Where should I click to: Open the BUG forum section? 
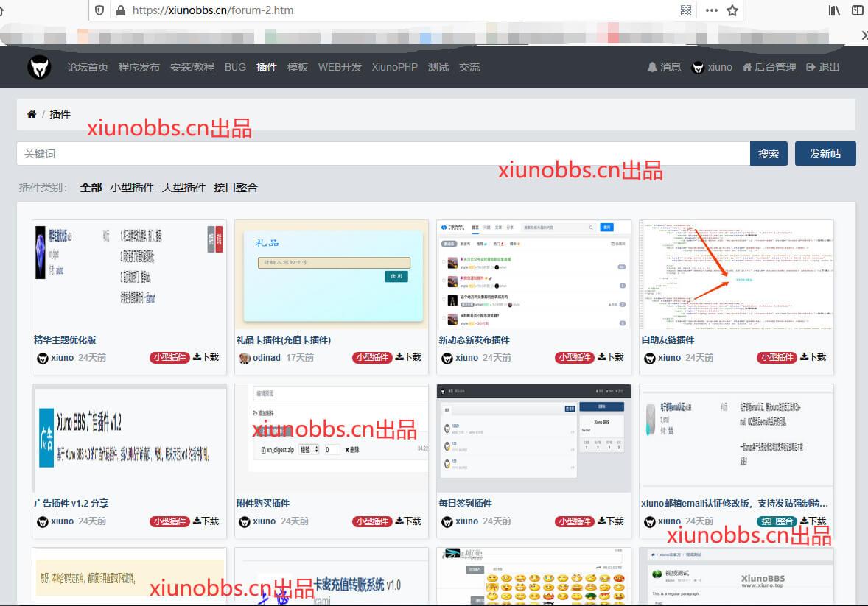pyautogui.click(x=235, y=67)
